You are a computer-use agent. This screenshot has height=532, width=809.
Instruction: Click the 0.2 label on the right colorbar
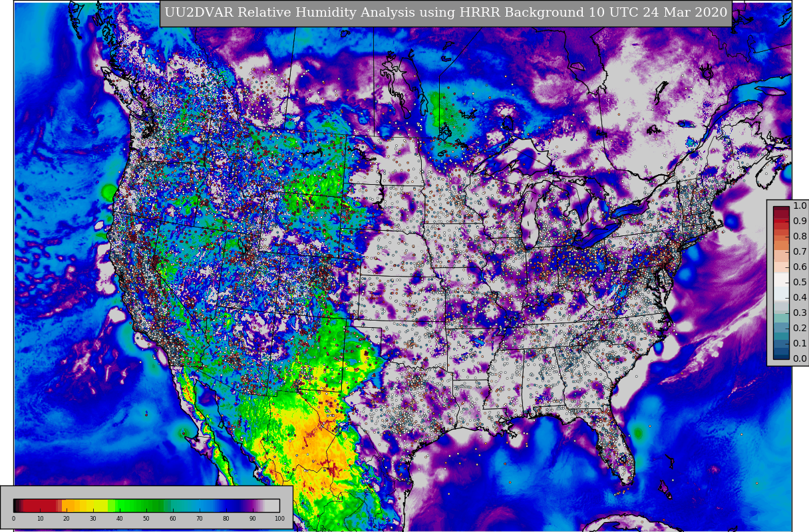(800, 328)
